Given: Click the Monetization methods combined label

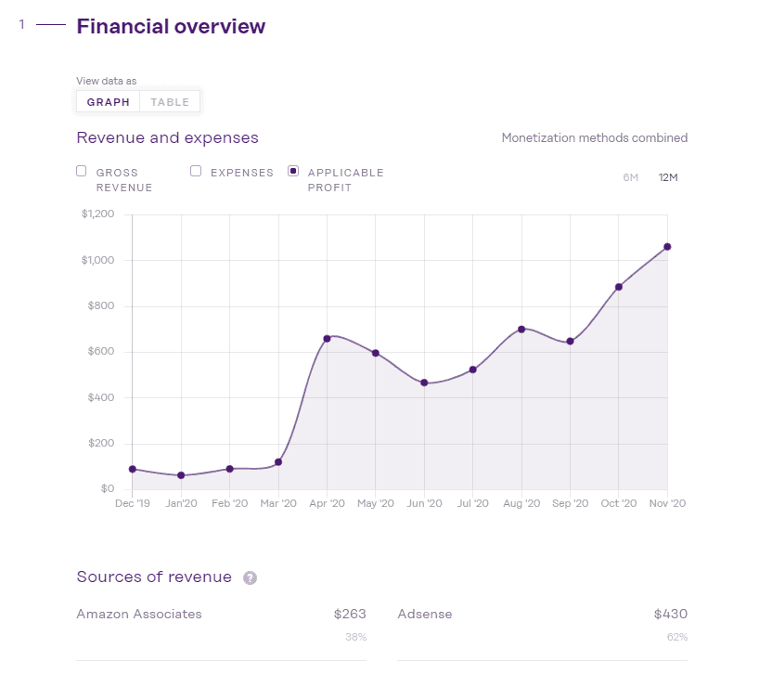Looking at the screenshot, I should click(x=595, y=137).
